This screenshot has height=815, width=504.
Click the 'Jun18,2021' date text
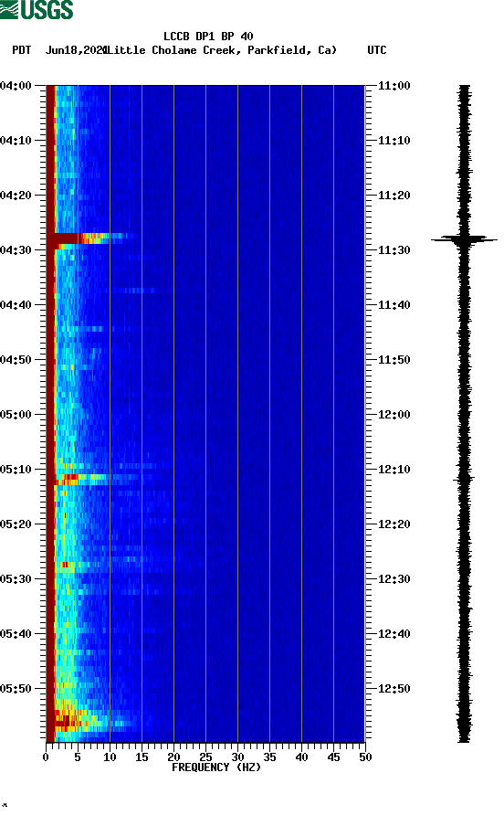click(77, 50)
